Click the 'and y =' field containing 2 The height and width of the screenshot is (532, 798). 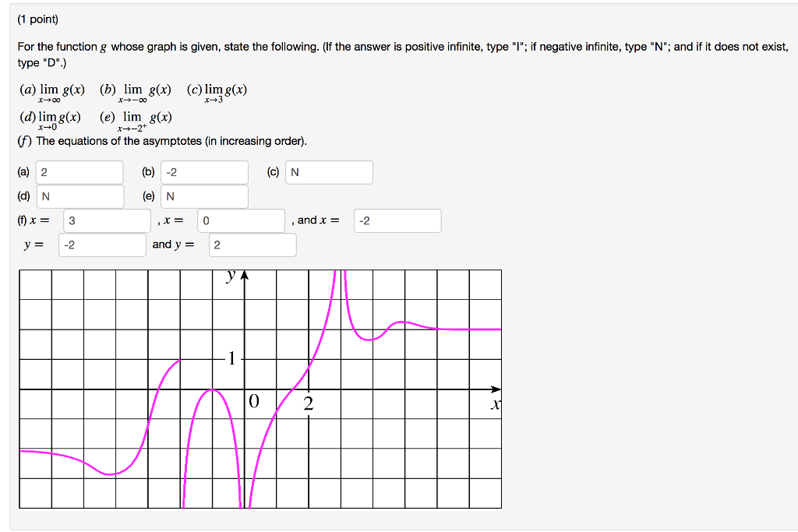click(x=252, y=245)
